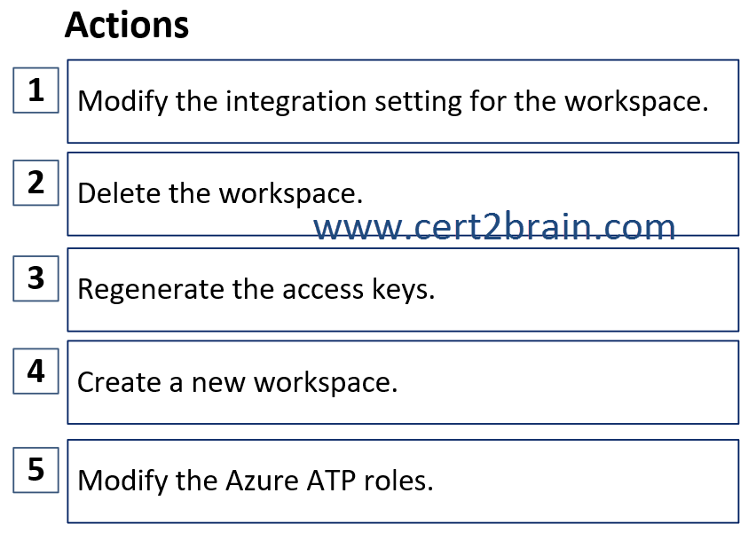
Task: Select the number 3 box
Action: click(x=35, y=278)
